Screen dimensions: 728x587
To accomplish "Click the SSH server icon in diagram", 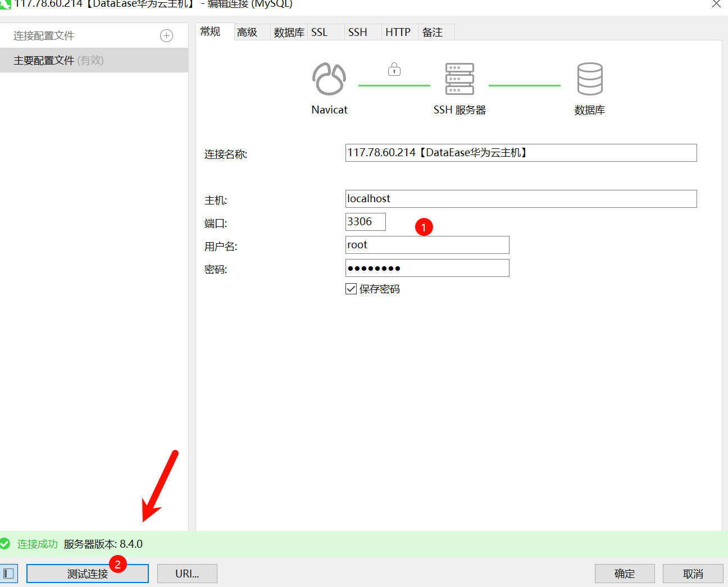I will click(459, 79).
